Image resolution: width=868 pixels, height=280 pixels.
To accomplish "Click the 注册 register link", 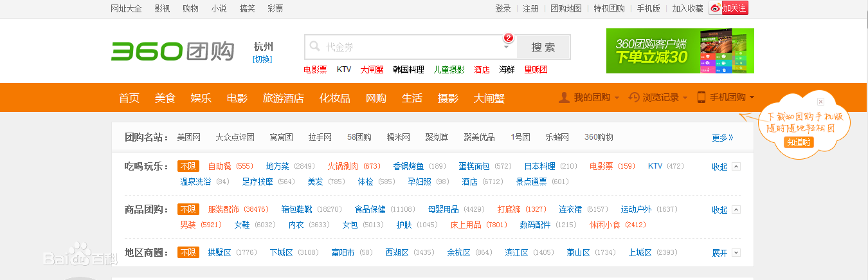I will pyautogui.click(x=530, y=8).
